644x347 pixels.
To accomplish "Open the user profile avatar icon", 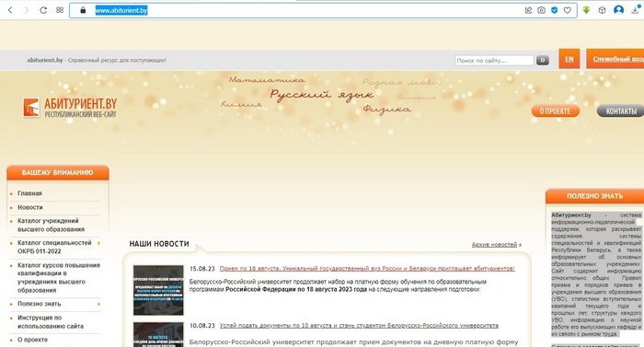I will [618, 10].
